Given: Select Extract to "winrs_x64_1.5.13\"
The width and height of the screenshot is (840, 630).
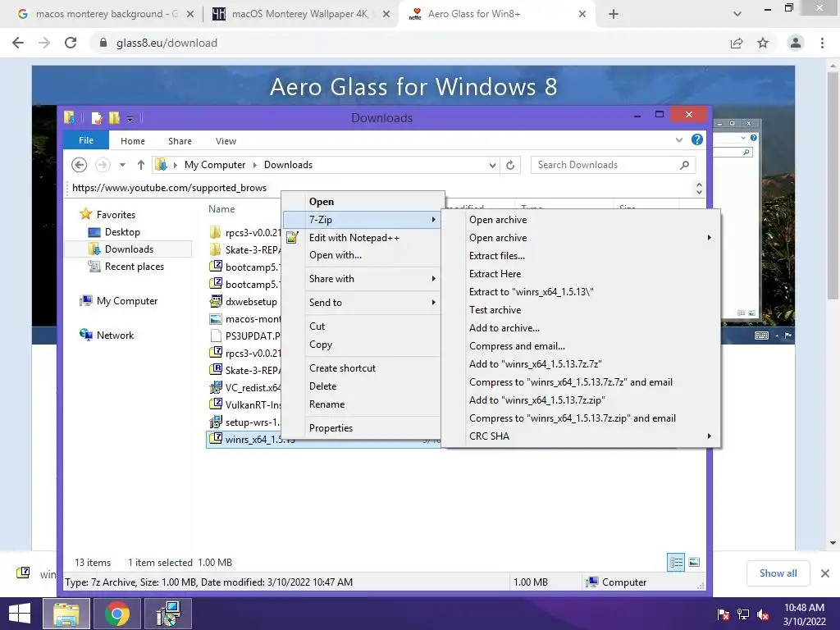Looking at the screenshot, I should [x=531, y=292].
